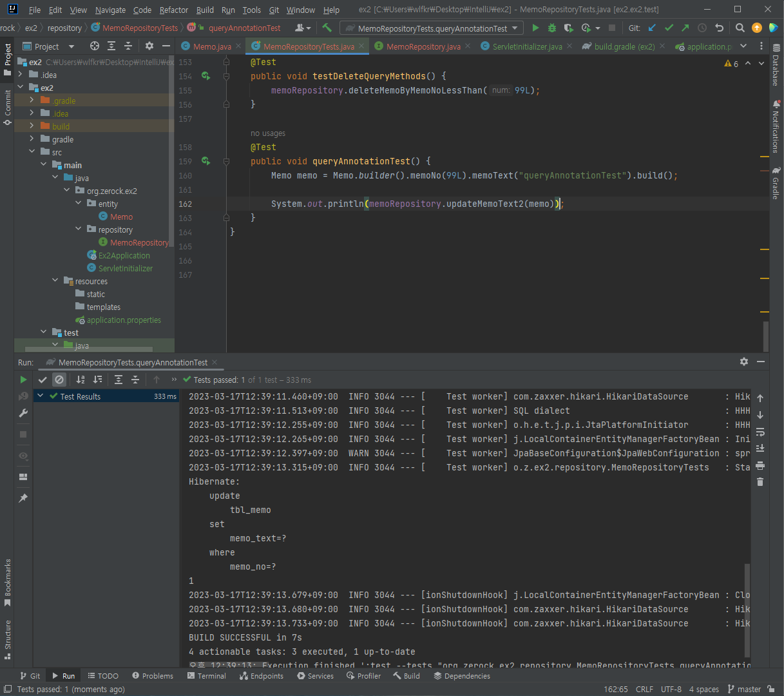Open Project panel options gear
Viewport: 784px width, 696px height.
(x=149, y=46)
